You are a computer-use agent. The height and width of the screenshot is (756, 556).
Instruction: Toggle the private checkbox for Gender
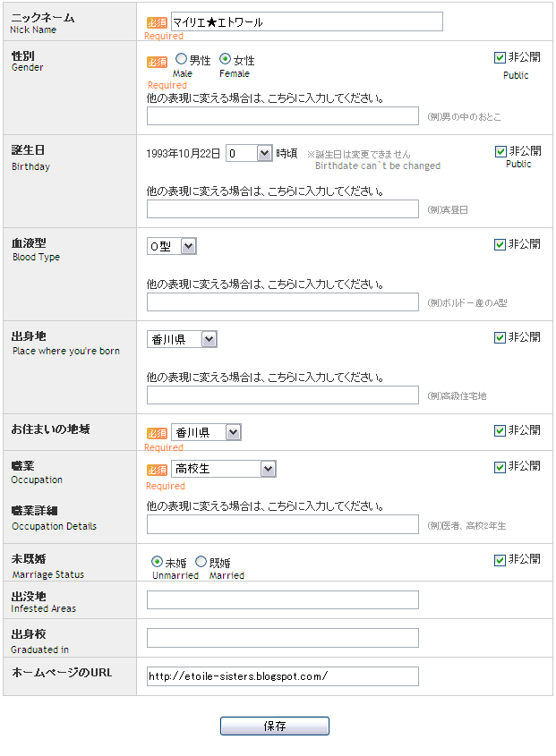point(500,57)
